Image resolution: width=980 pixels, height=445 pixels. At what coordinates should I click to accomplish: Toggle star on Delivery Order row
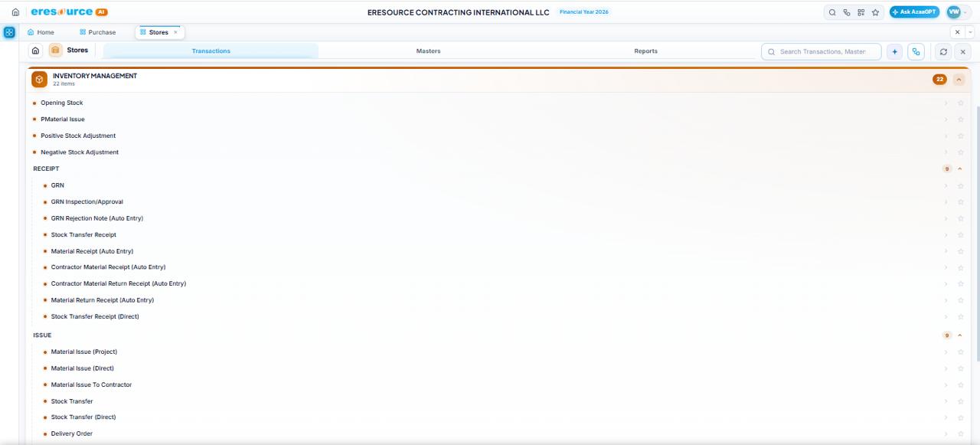click(x=961, y=434)
